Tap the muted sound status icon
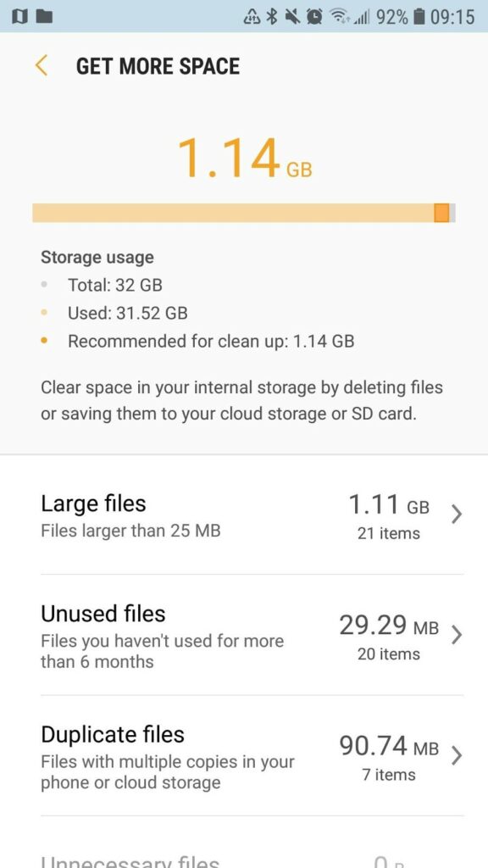 292,17
